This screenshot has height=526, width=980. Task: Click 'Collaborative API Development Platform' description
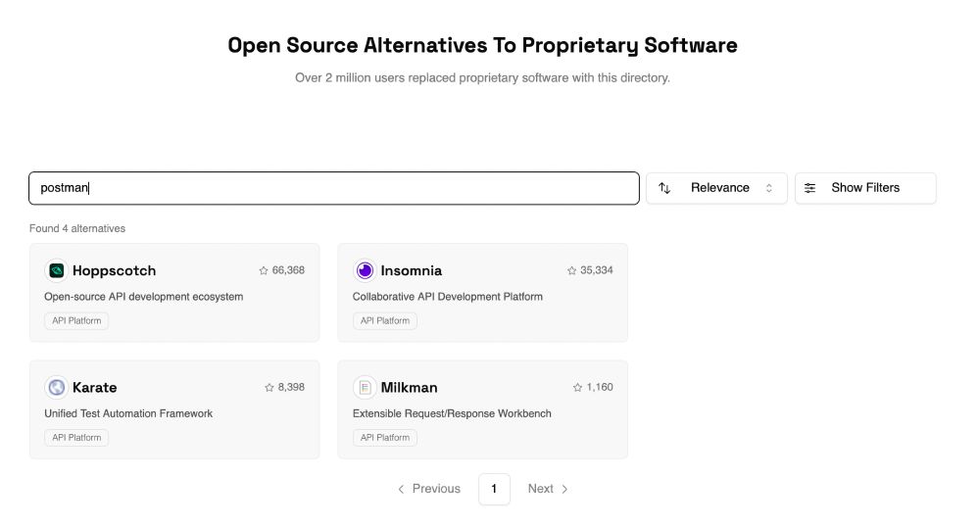pyautogui.click(x=448, y=297)
